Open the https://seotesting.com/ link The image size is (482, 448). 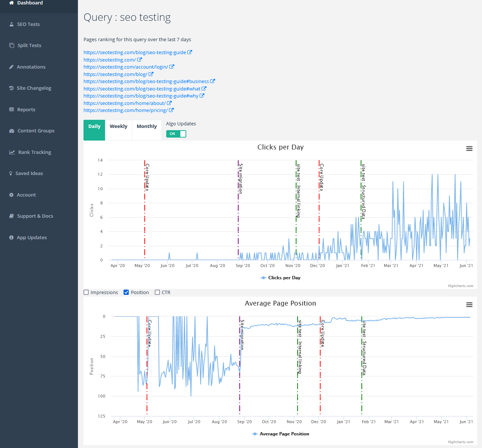point(109,60)
